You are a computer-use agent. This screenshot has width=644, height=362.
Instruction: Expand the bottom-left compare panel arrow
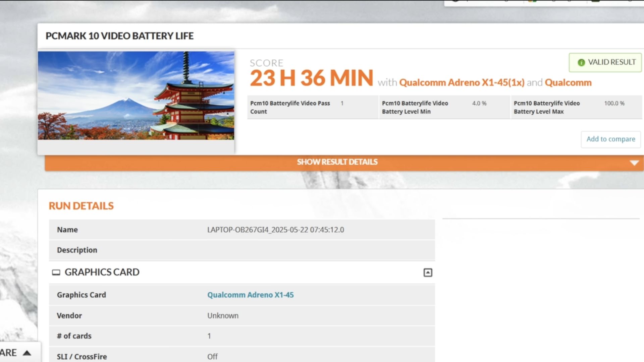(27, 353)
